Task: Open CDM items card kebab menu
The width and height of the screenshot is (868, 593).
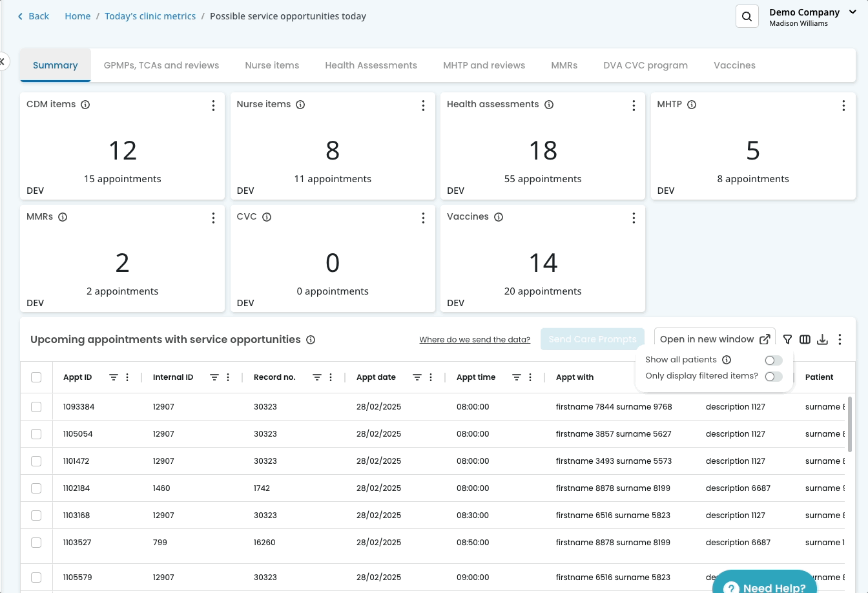Action: tap(213, 106)
